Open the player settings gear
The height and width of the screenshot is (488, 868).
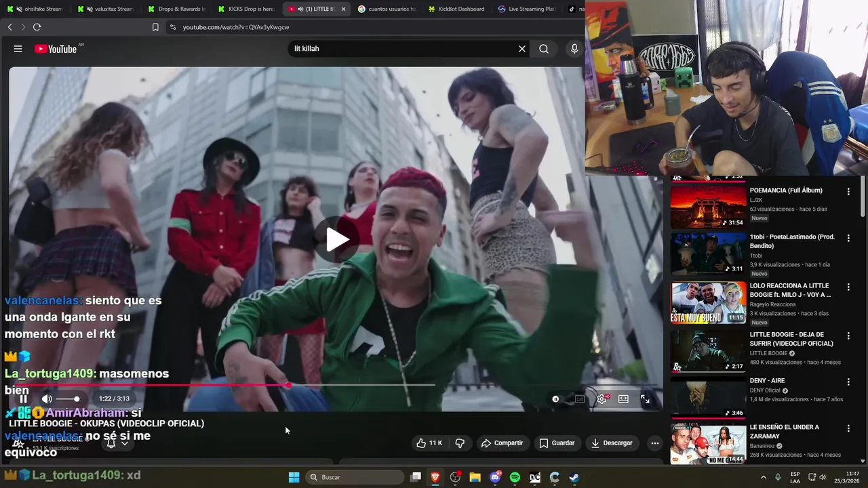(x=601, y=399)
